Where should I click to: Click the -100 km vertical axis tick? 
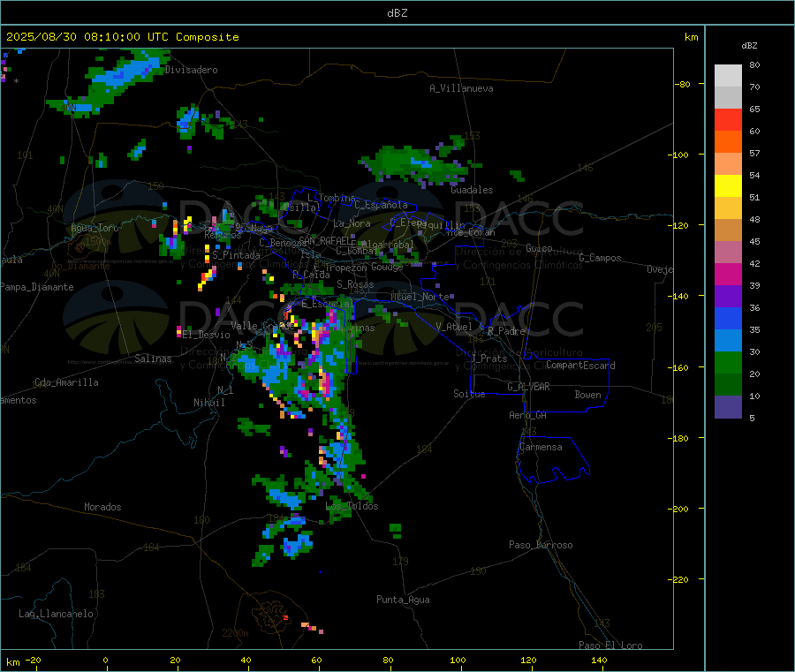(679, 155)
